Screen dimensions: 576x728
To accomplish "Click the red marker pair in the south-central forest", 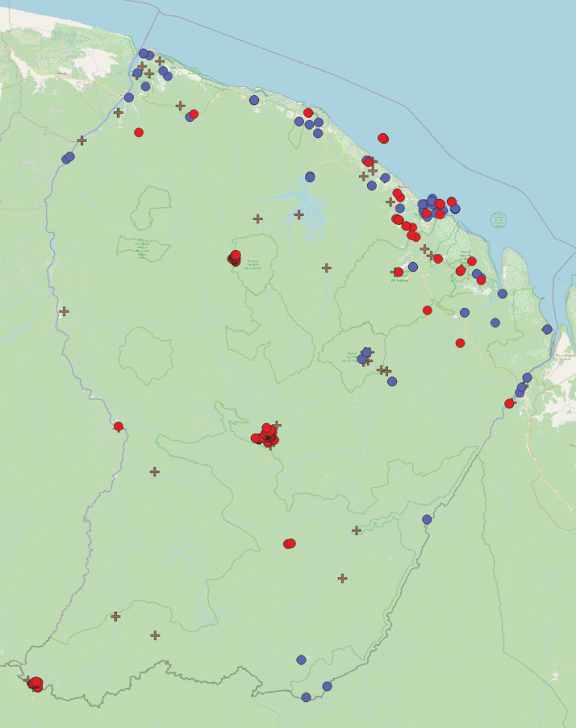I will click(290, 543).
